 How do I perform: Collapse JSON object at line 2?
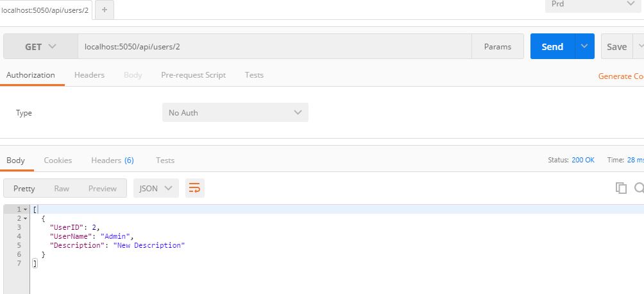26,219
